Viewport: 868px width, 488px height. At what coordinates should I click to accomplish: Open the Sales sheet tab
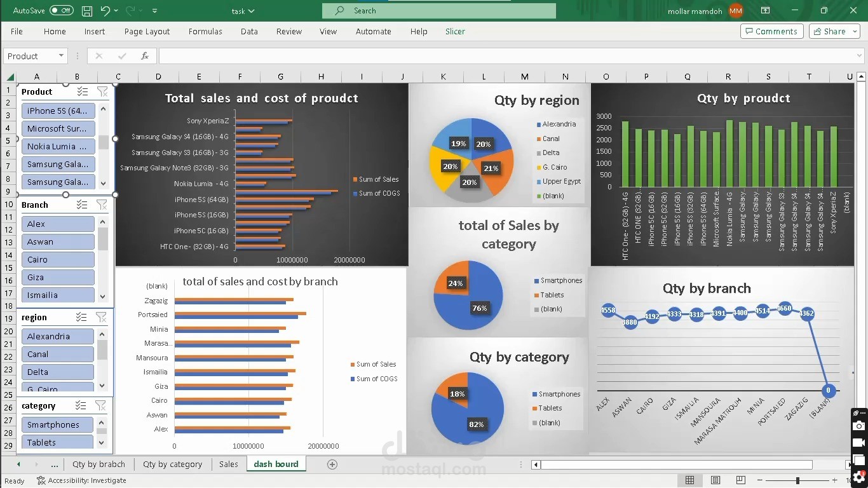point(229,464)
